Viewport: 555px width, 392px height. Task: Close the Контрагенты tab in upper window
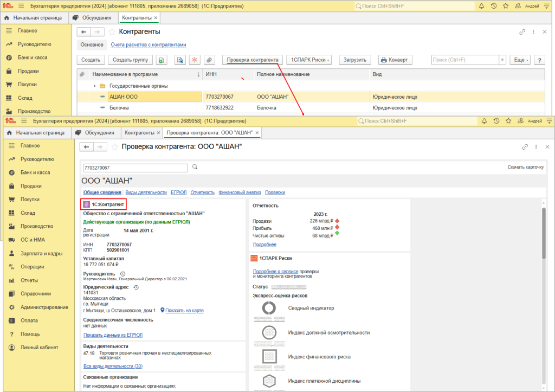[x=156, y=18]
